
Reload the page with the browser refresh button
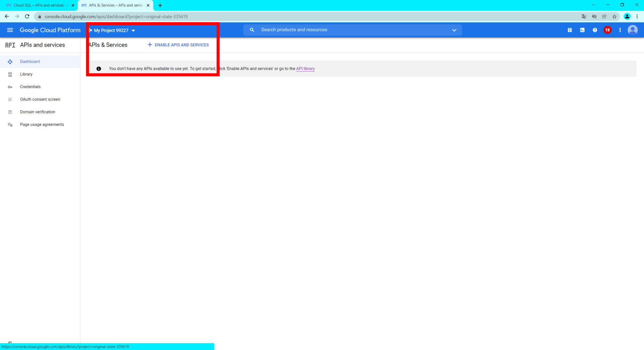(x=27, y=16)
